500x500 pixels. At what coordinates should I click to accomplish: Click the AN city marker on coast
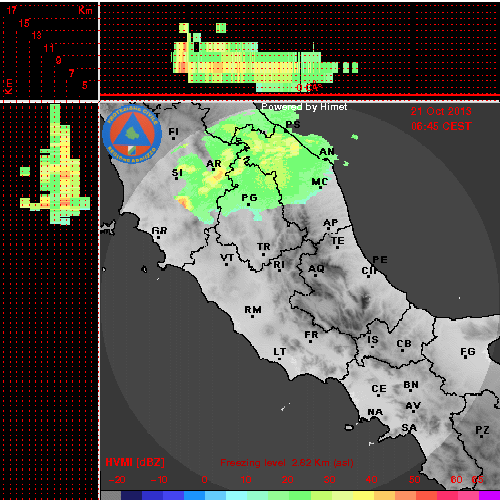click(325, 159)
